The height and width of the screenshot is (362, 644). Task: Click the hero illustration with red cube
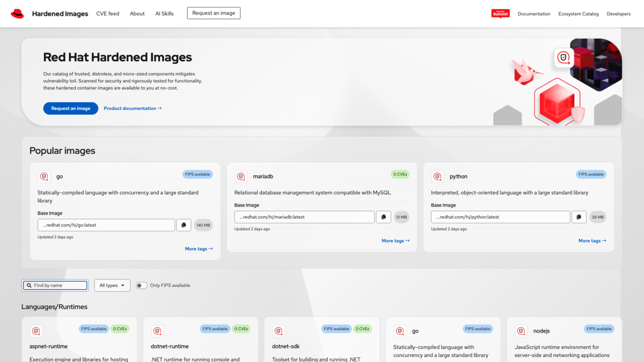(x=558, y=82)
